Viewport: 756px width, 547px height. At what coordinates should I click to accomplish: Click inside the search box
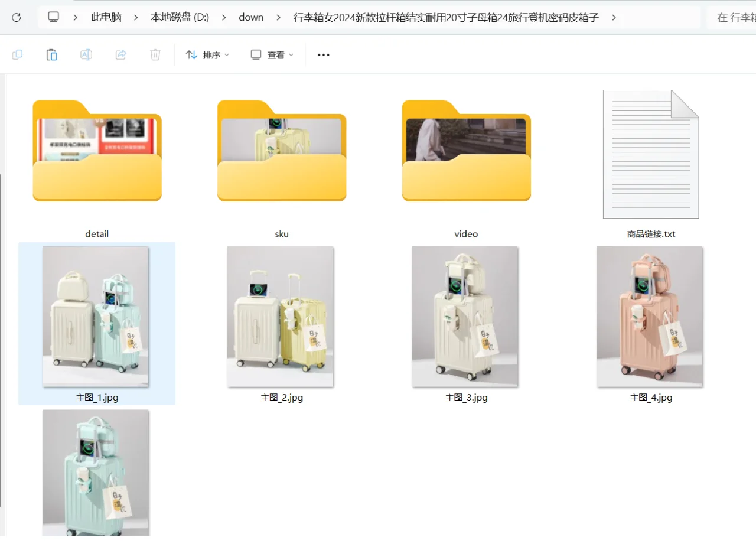(x=732, y=17)
